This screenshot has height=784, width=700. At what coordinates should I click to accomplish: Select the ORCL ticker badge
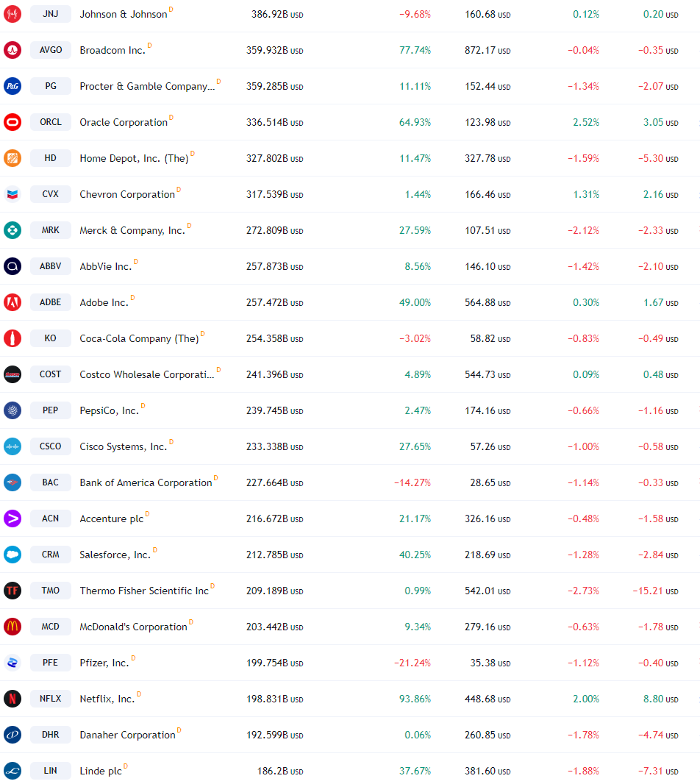tap(51, 122)
